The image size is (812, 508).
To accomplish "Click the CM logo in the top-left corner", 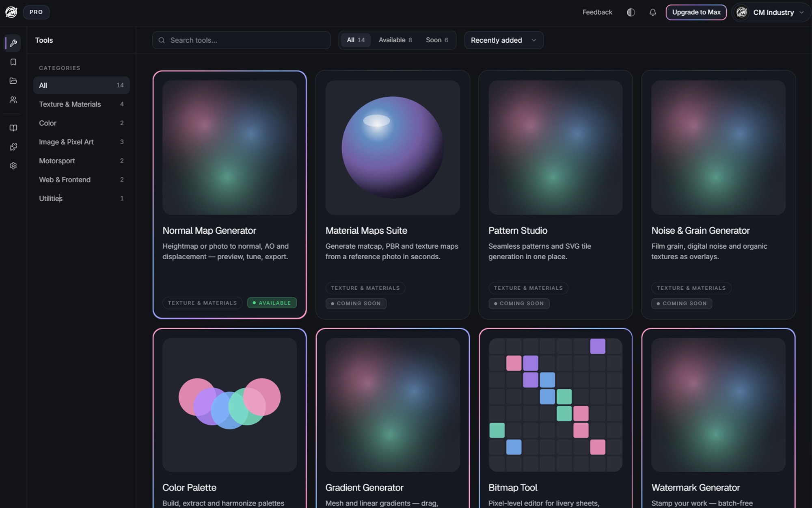I will (11, 12).
